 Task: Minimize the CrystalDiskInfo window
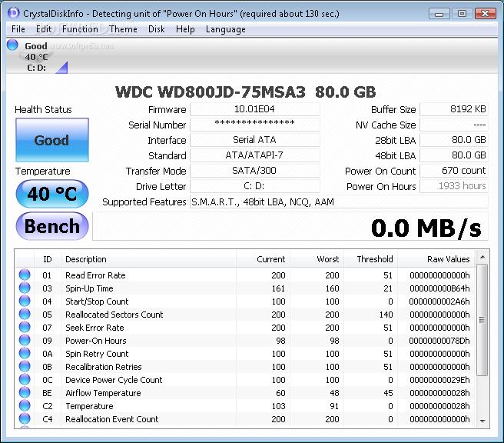click(x=439, y=14)
